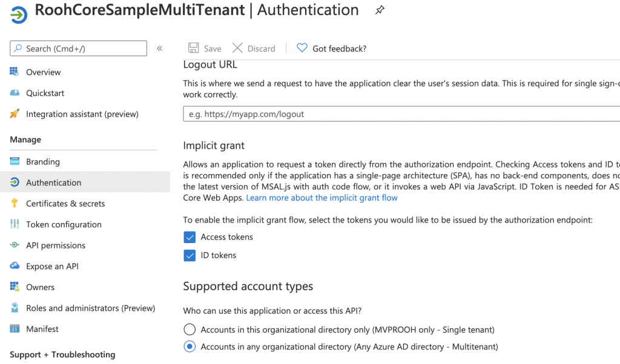Collapse the left navigation pane

pos(160,48)
